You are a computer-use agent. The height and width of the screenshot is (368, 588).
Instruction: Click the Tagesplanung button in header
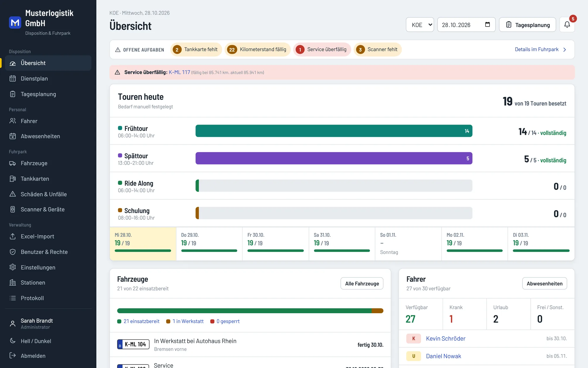[x=527, y=25]
